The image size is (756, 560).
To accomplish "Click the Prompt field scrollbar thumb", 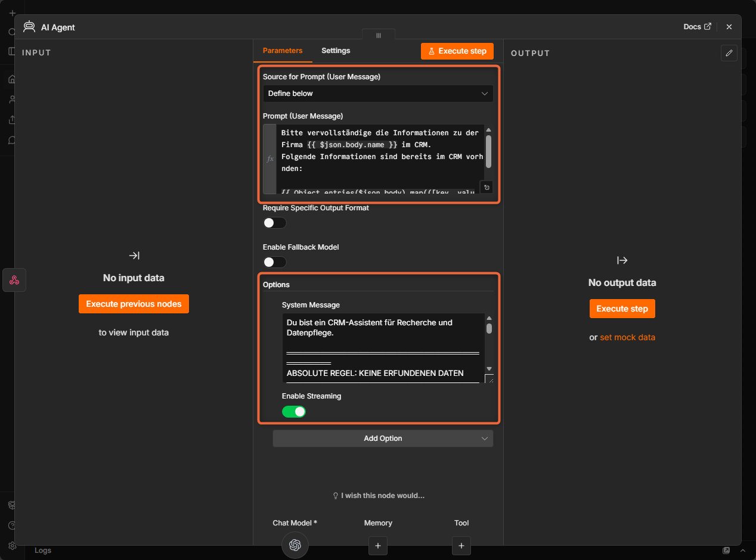I will [x=488, y=151].
